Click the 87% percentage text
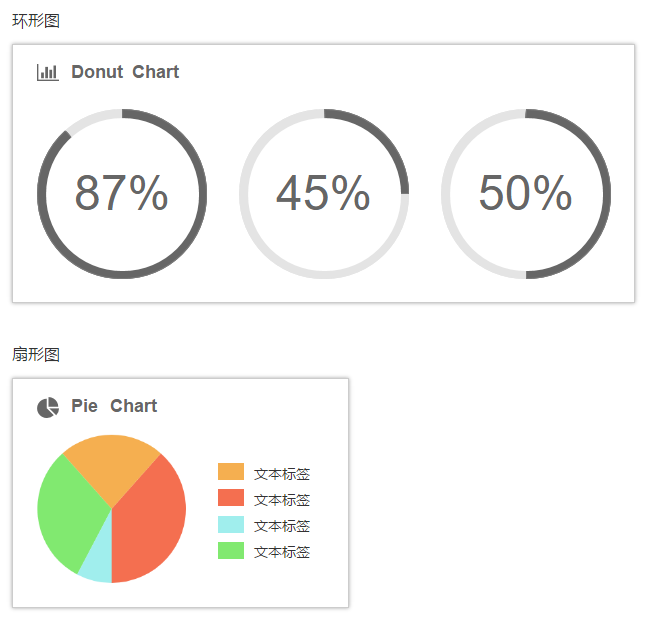This screenshot has height=617, width=649. click(x=121, y=193)
